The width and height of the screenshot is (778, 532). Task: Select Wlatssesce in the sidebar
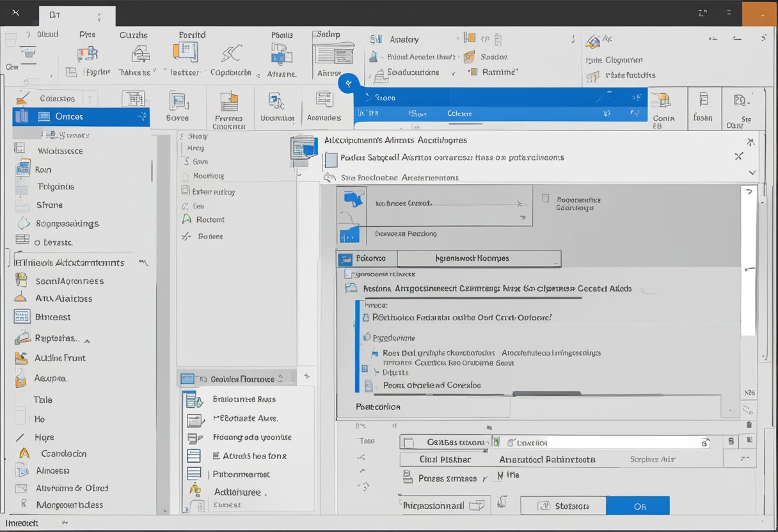click(x=60, y=152)
